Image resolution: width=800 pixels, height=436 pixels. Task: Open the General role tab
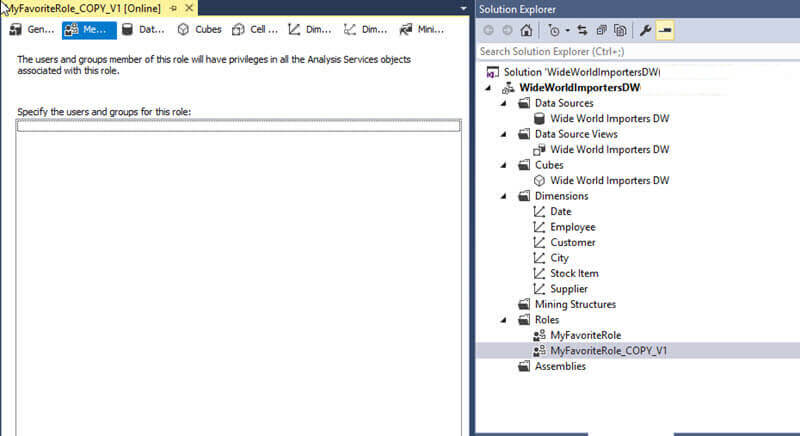[x=32, y=30]
